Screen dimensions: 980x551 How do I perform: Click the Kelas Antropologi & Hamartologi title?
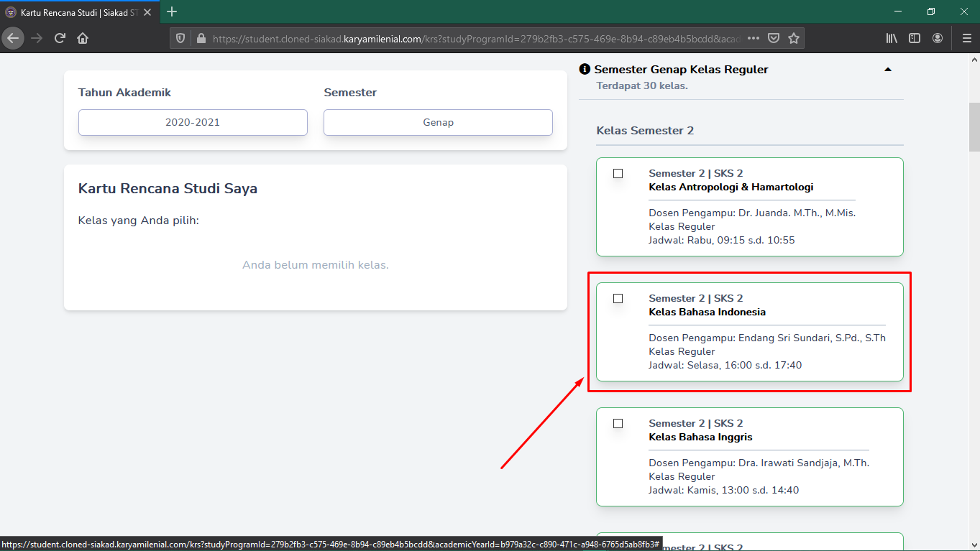click(731, 187)
